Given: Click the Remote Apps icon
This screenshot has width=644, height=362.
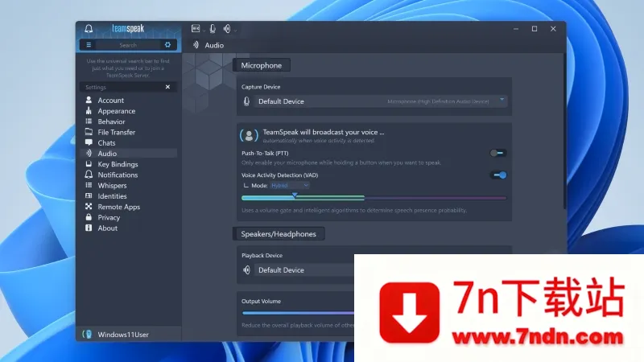Looking at the screenshot, I should point(89,207).
